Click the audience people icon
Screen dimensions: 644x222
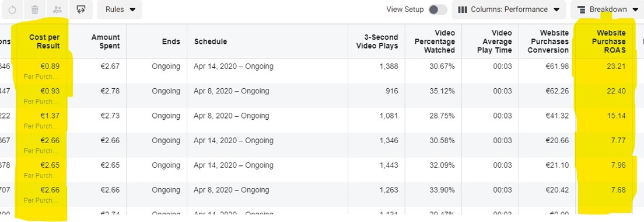click(x=58, y=9)
